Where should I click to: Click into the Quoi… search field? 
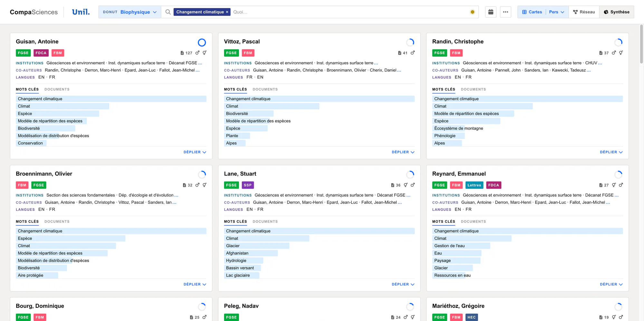coord(349,12)
